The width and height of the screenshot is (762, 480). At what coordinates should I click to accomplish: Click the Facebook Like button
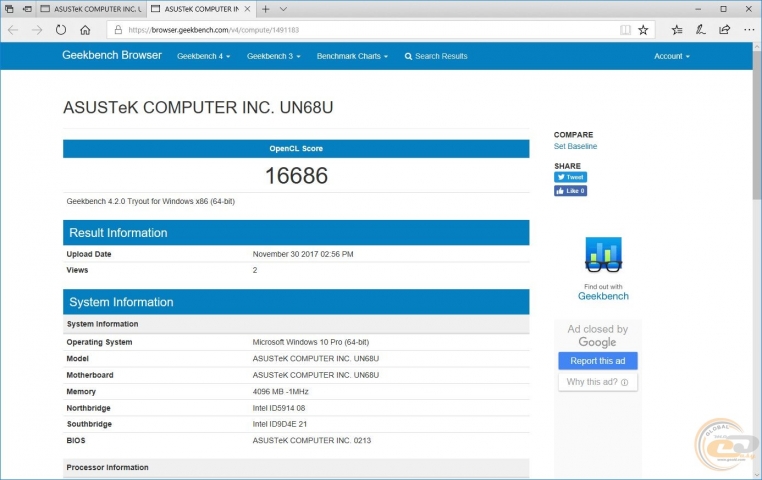[571, 191]
